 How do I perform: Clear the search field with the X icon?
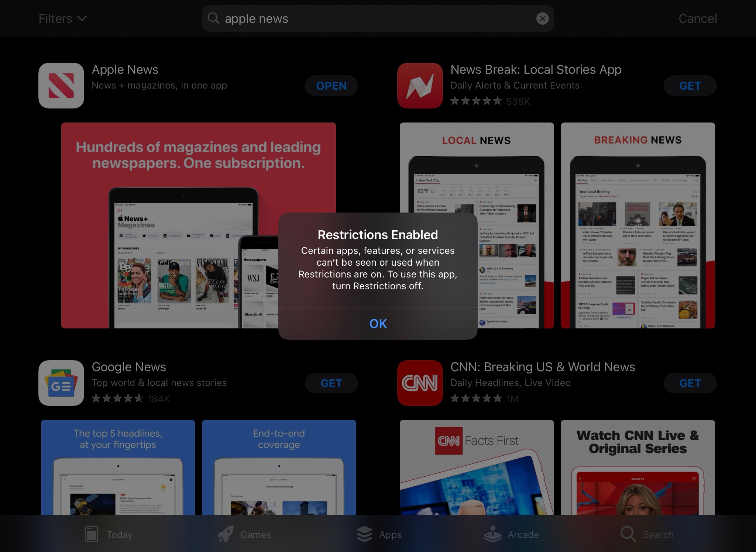point(542,18)
